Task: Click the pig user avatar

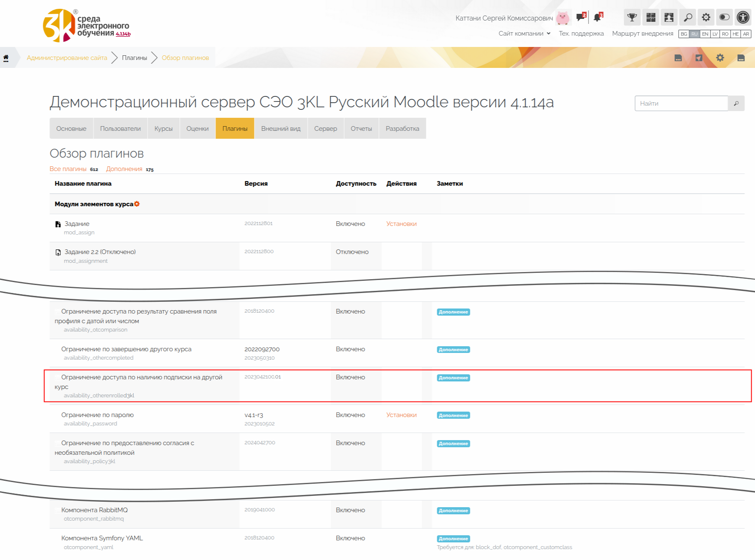Action: (563, 18)
